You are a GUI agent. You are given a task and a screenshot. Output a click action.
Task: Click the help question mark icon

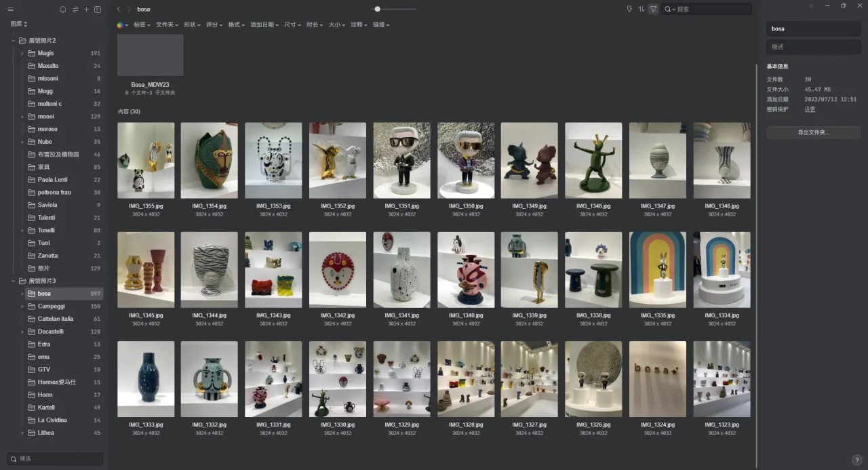[x=856, y=461]
